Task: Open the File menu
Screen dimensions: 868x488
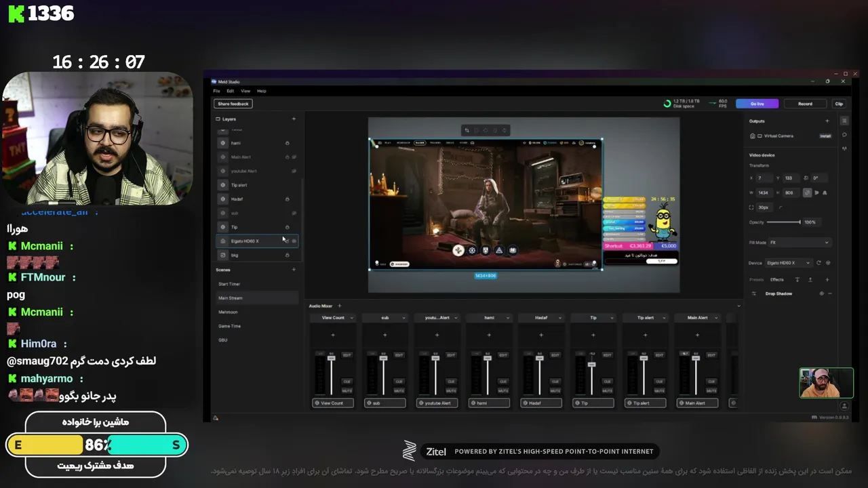Action: [x=216, y=91]
